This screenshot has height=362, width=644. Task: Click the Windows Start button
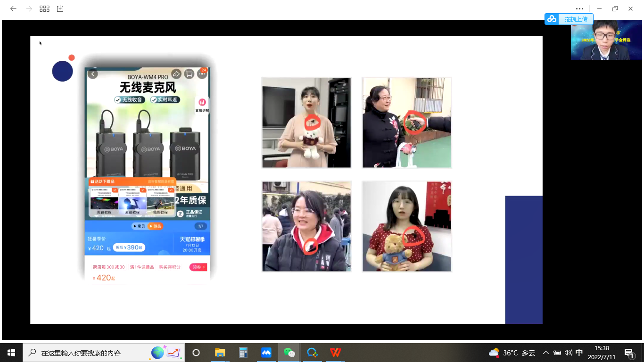click(x=11, y=353)
